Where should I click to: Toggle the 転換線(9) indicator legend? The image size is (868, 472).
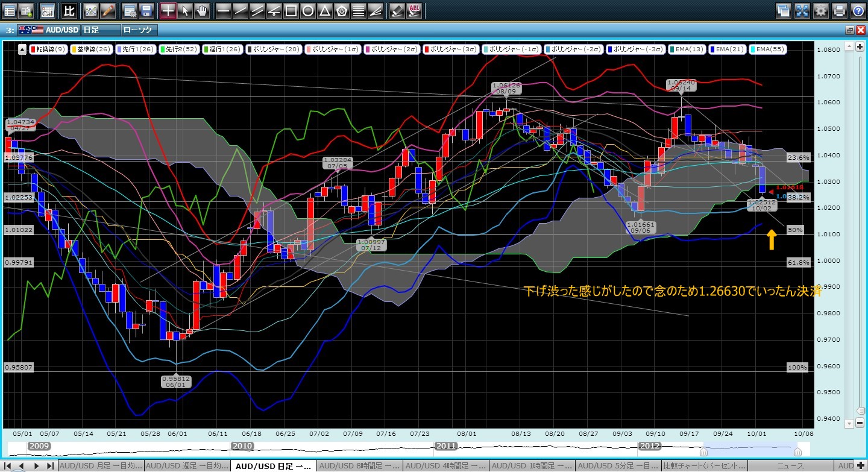coord(49,49)
